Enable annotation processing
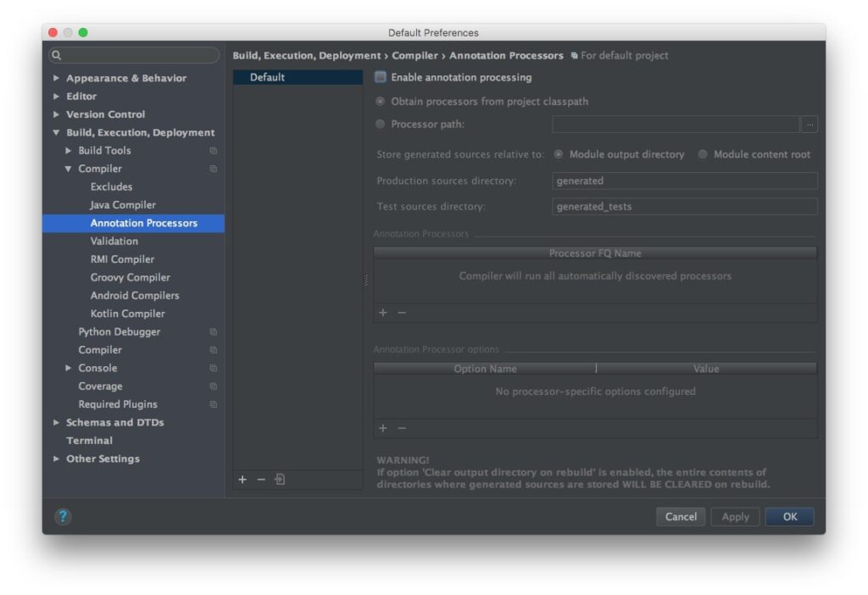The height and width of the screenshot is (595, 868). (x=381, y=76)
